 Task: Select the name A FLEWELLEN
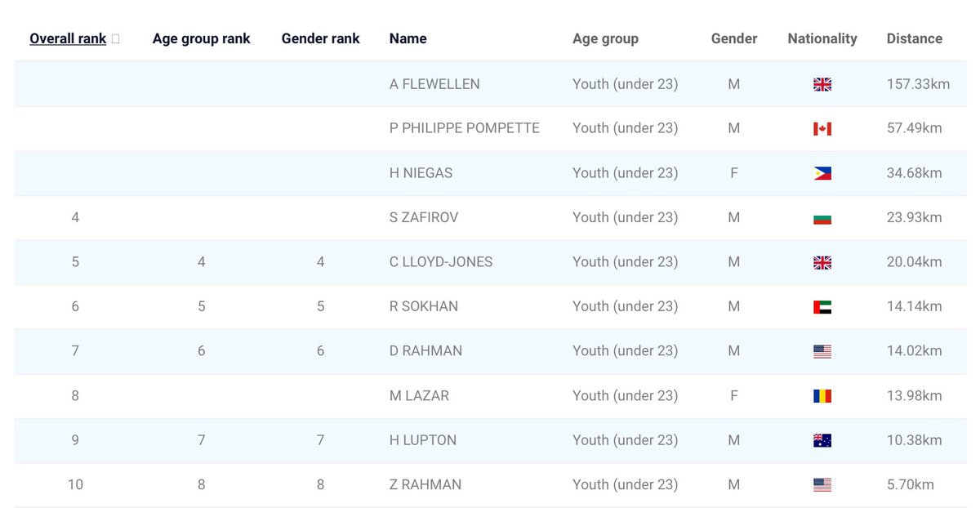[434, 83]
